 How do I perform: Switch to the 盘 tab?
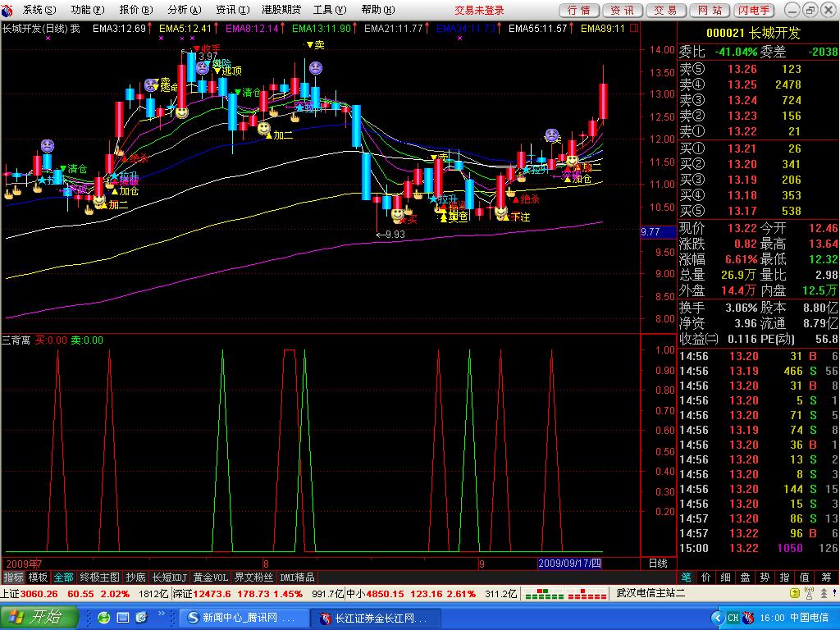[x=745, y=577]
